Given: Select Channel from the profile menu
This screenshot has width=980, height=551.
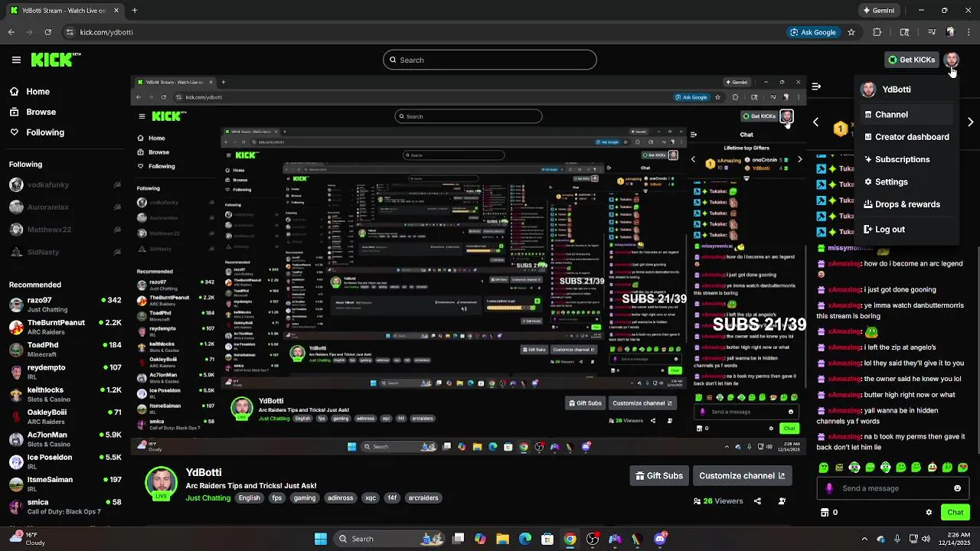Looking at the screenshot, I should (x=907, y=115).
